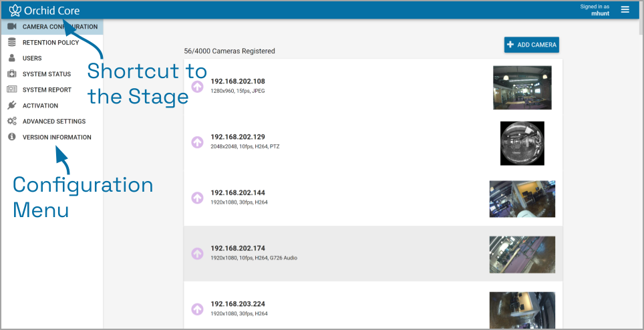Viewport: 644px width, 330px height.
Task: Go to the Users section
Action: 51,58
